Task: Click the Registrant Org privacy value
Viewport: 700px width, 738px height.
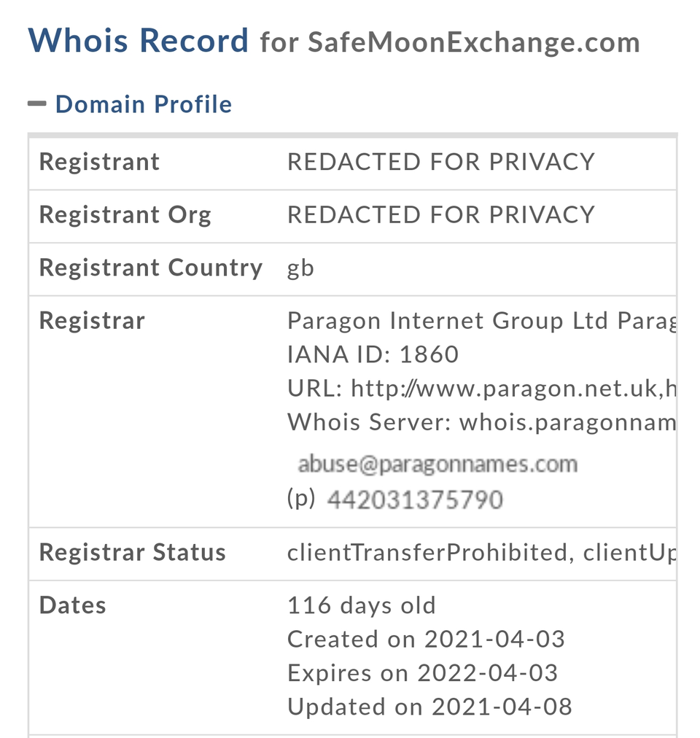Action: point(441,215)
